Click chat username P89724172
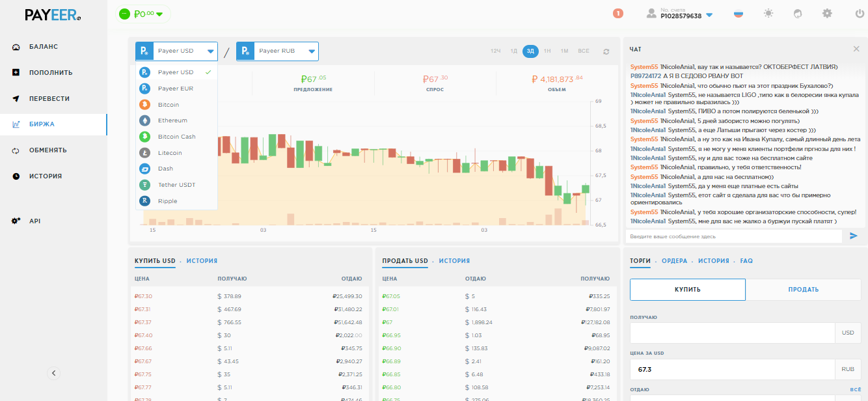 (644, 76)
